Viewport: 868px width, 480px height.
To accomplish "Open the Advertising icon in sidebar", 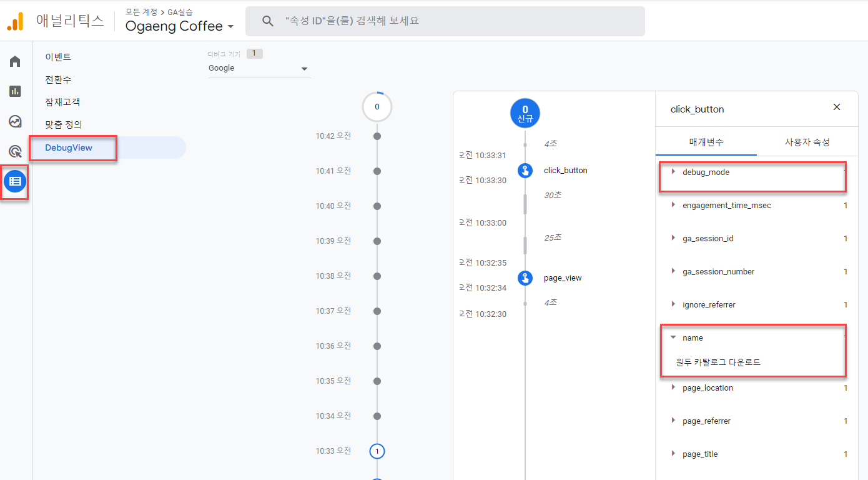I will click(x=15, y=151).
